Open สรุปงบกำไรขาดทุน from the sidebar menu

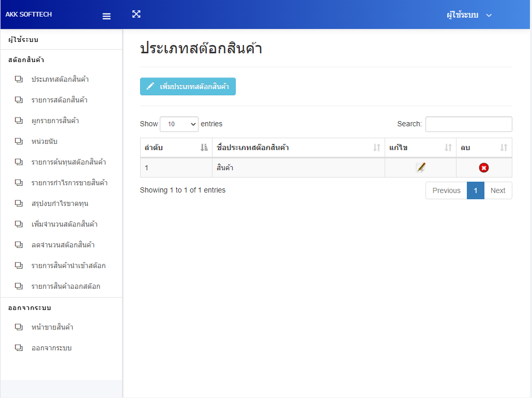(x=59, y=203)
